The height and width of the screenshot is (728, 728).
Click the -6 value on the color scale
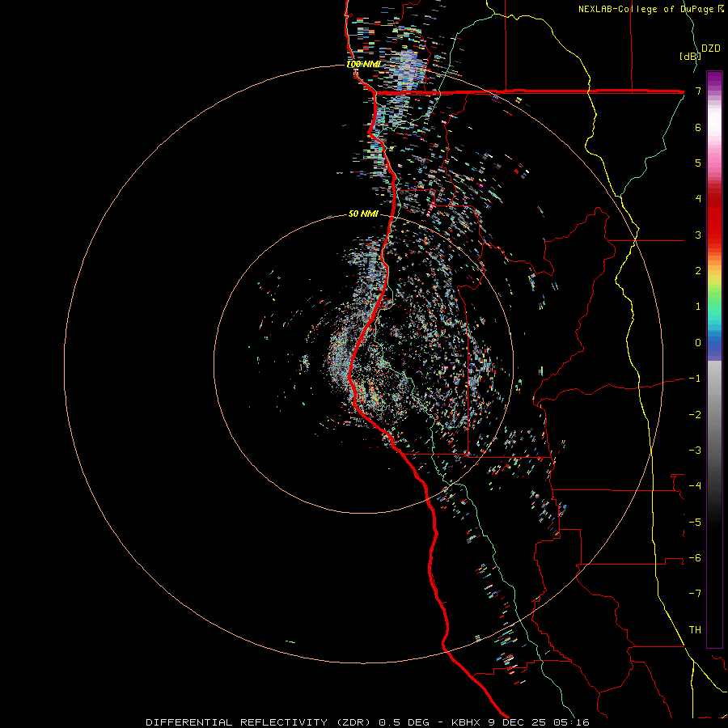coord(695,558)
